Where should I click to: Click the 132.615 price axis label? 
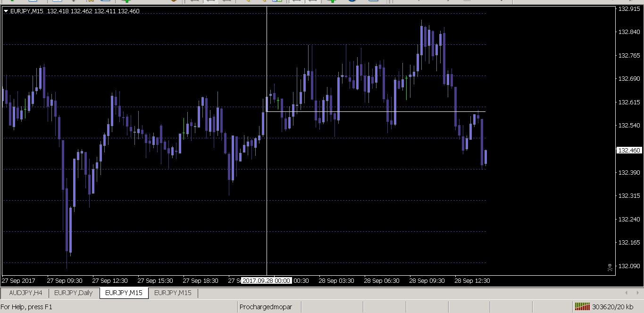click(x=629, y=102)
